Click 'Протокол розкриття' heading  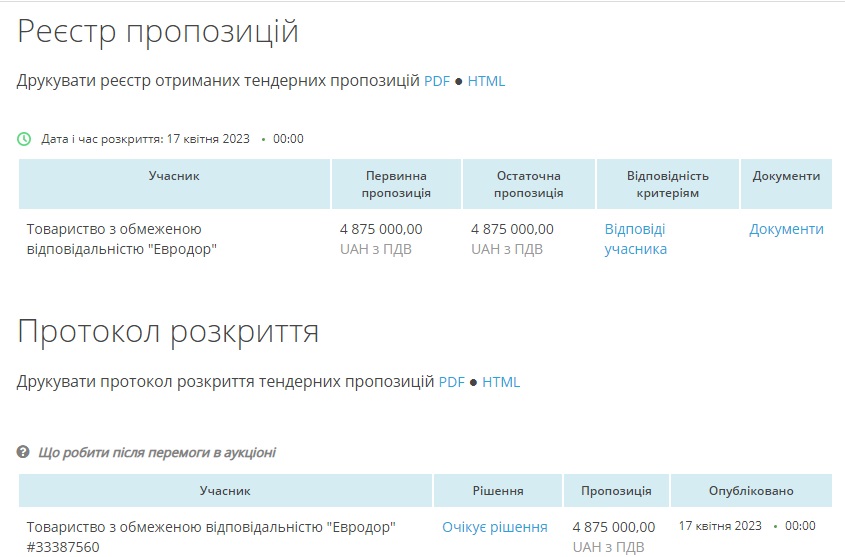click(x=168, y=331)
